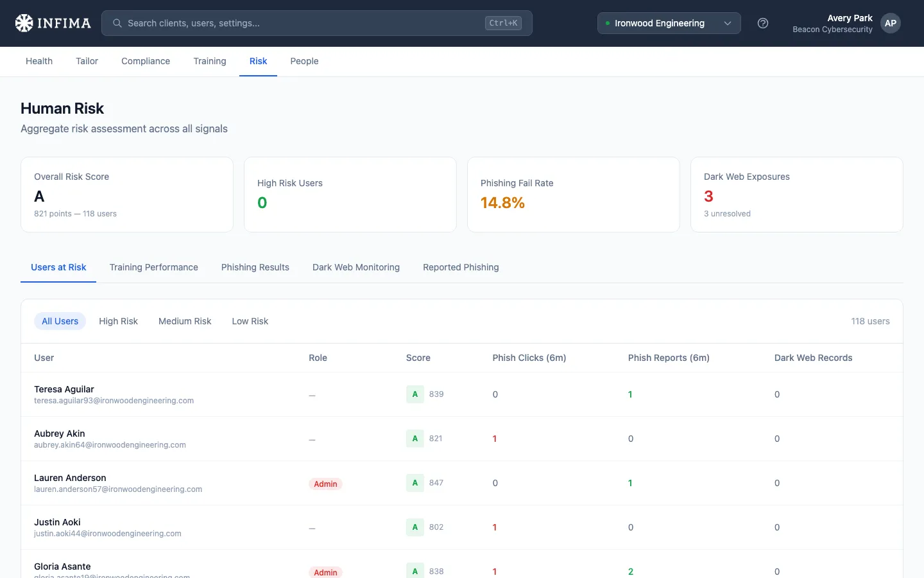The width and height of the screenshot is (924, 578).
Task: Select the All Users filter
Action: click(60, 321)
